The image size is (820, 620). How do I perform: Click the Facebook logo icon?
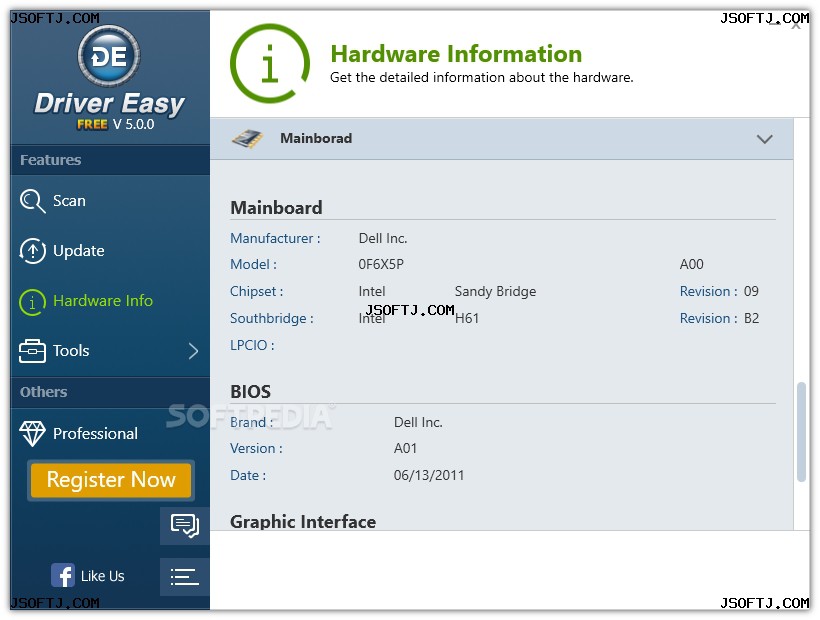click(63, 576)
